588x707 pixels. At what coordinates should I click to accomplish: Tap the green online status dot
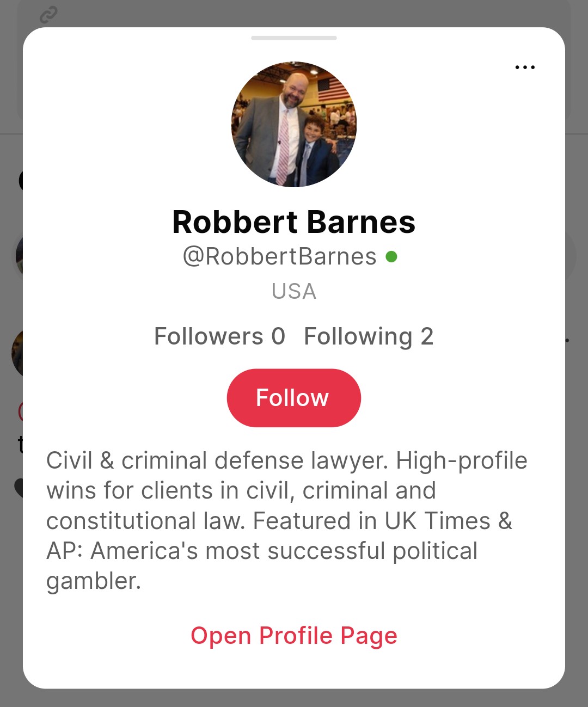point(391,256)
